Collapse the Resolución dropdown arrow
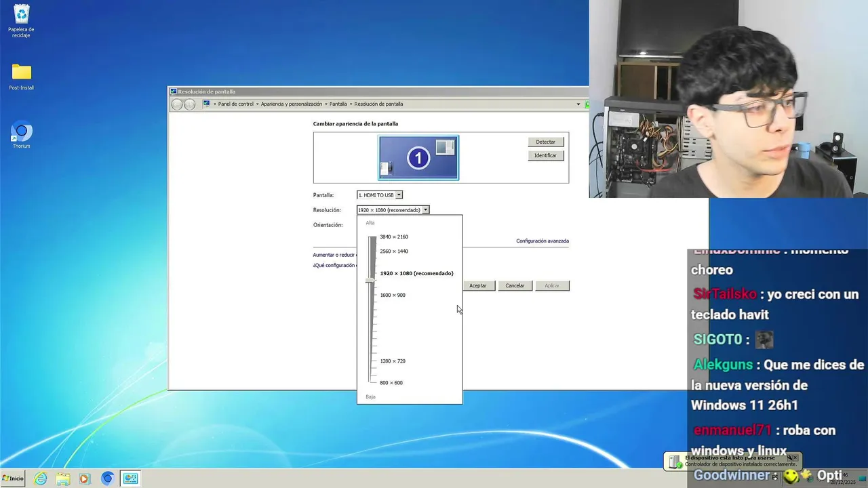 click(x=425, y=210)
